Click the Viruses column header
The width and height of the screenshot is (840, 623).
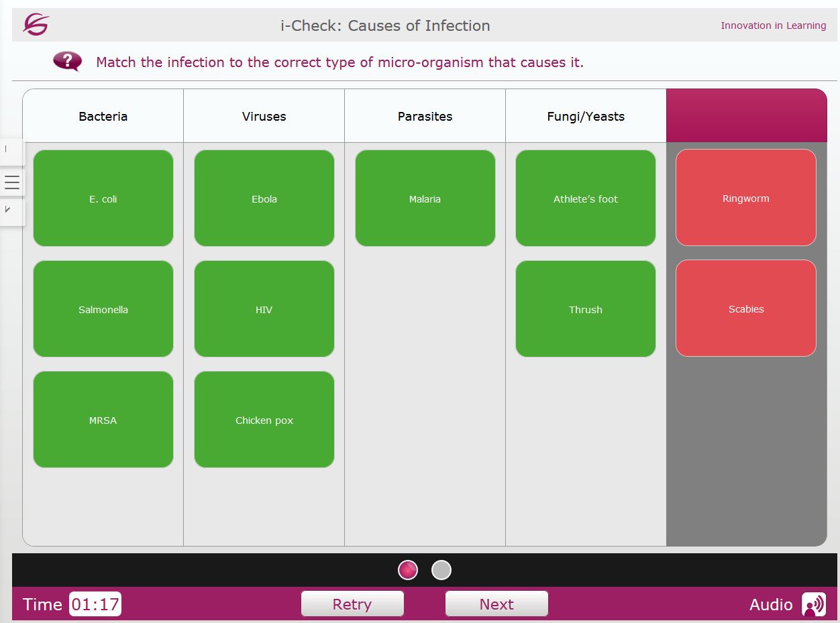pyautogui.click(x=264, y=116)
